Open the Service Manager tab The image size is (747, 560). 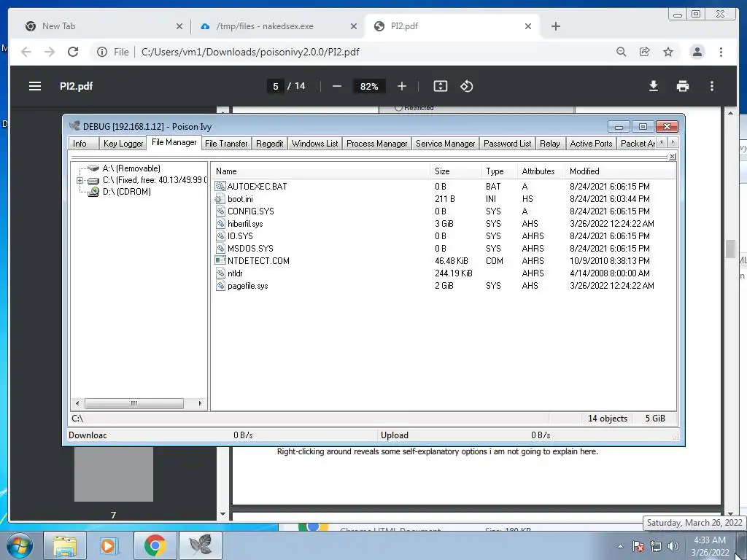tap(446, 144)
